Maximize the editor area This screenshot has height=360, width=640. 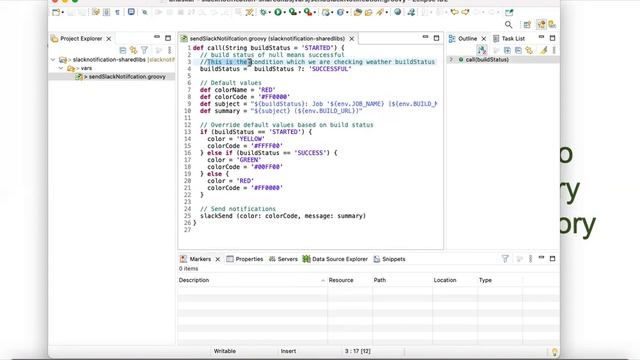pyautogui.click(x=436, y=38)
